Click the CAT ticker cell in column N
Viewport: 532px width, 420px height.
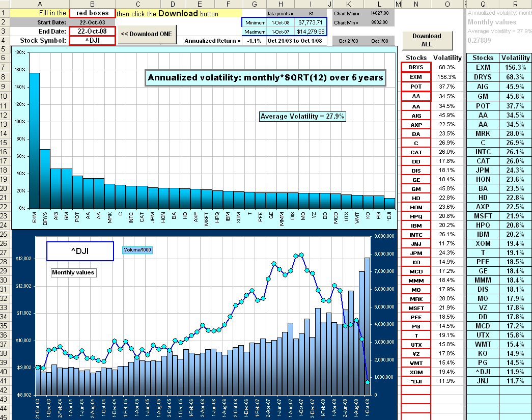point(416,152)
